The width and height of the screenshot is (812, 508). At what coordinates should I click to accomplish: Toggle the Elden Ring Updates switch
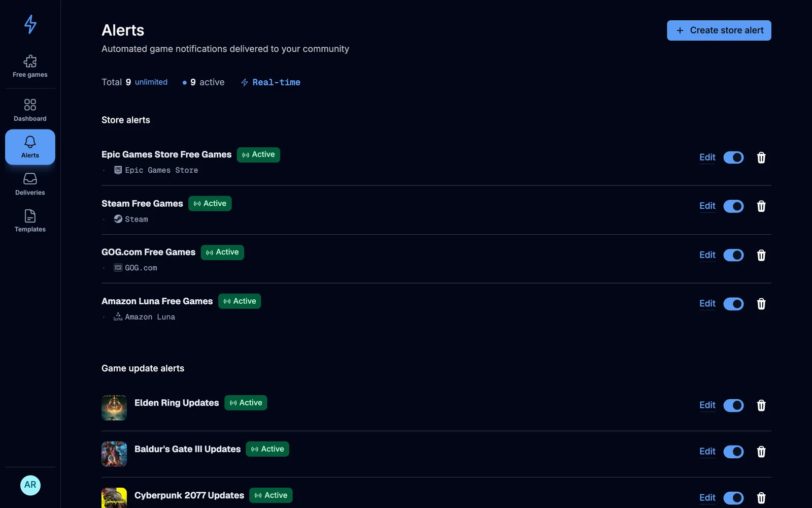tap(733, 405)
